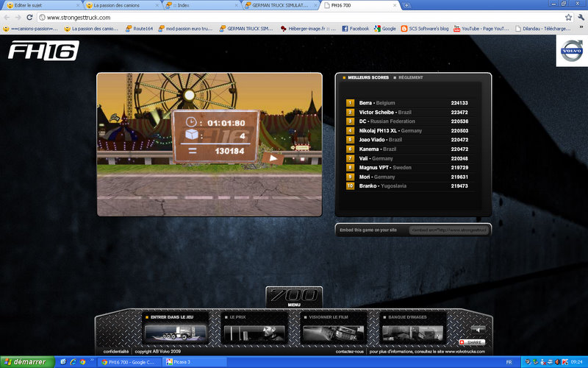Select the embed code field

[449, 230]
